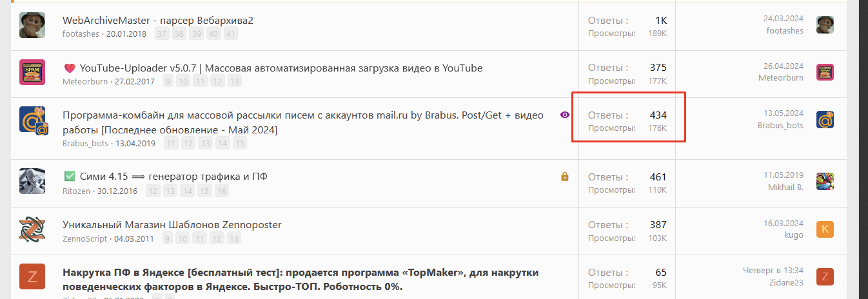Go to page 11 of Brabus_bots thread
The image size is (868, 299).
[171, 143]
